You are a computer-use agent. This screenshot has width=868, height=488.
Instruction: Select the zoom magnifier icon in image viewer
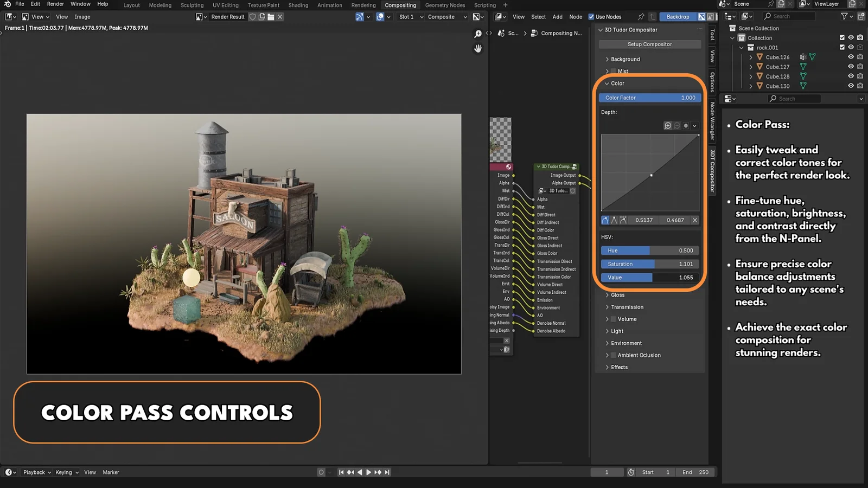click(x=478, y=33)
